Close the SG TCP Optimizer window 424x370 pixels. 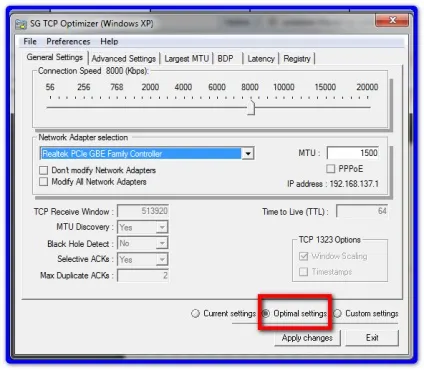[392, 20]
